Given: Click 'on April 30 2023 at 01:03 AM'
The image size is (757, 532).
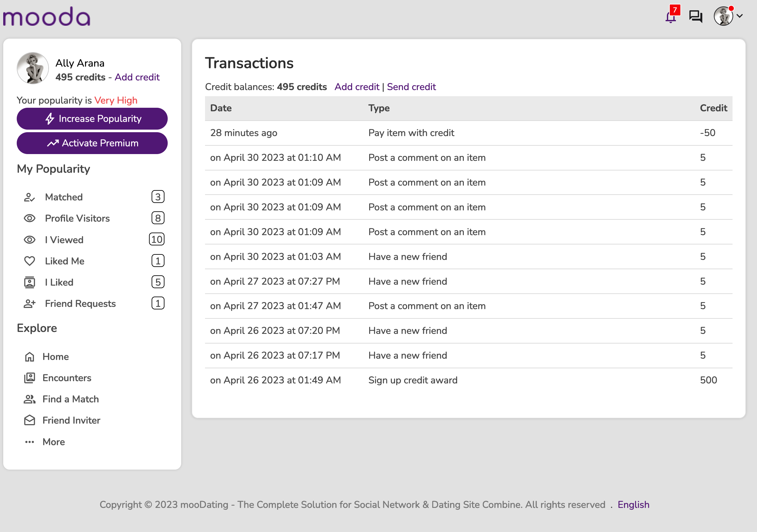Looking at the screenshot, I should pyautogui.click(x=276, y=257).
